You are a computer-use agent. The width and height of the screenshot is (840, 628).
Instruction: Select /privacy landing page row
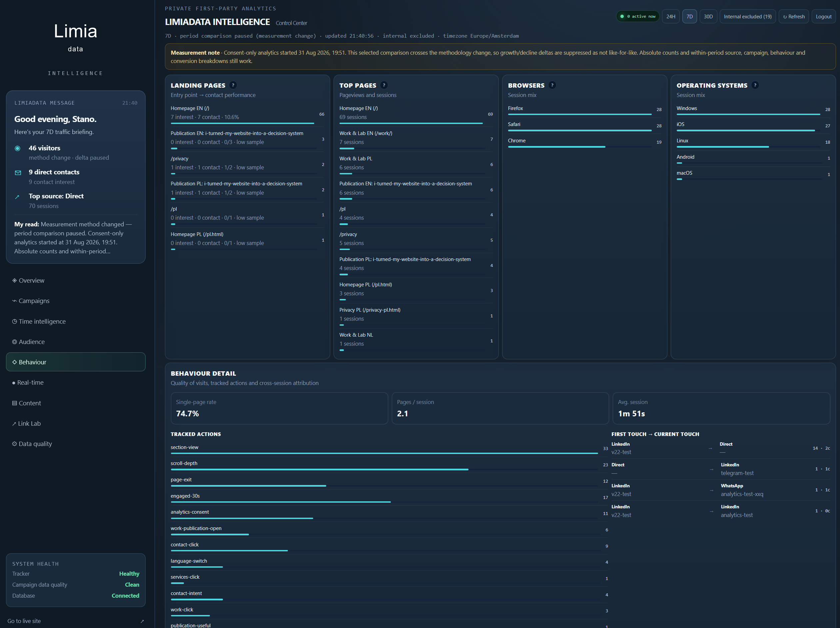tap(247, 165)
